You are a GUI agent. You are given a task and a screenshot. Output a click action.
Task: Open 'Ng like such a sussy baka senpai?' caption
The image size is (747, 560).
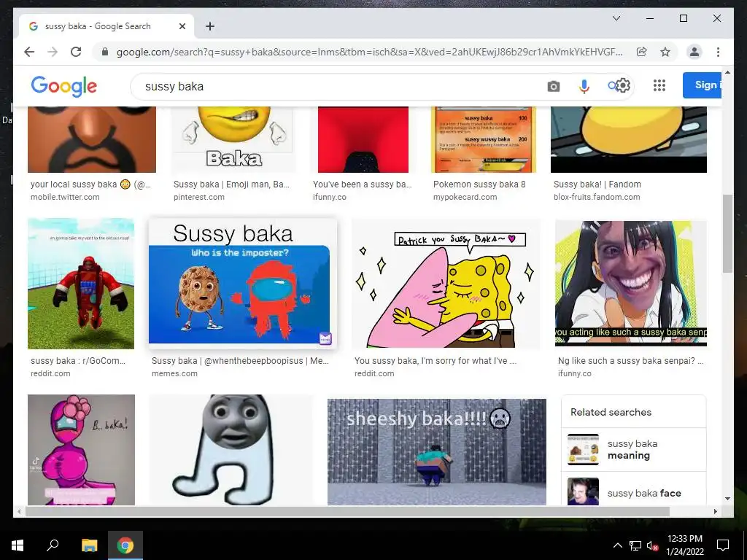tap(630, 361)
